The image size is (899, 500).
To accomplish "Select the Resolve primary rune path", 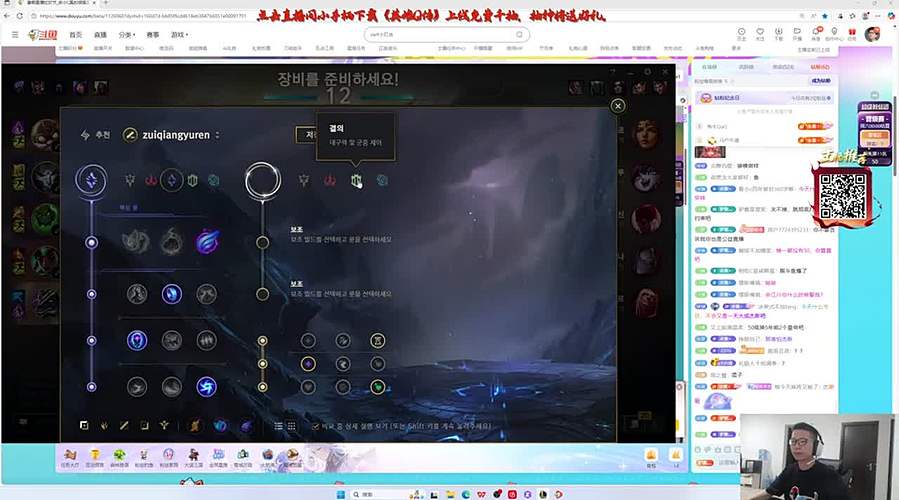I will (193, 181).
